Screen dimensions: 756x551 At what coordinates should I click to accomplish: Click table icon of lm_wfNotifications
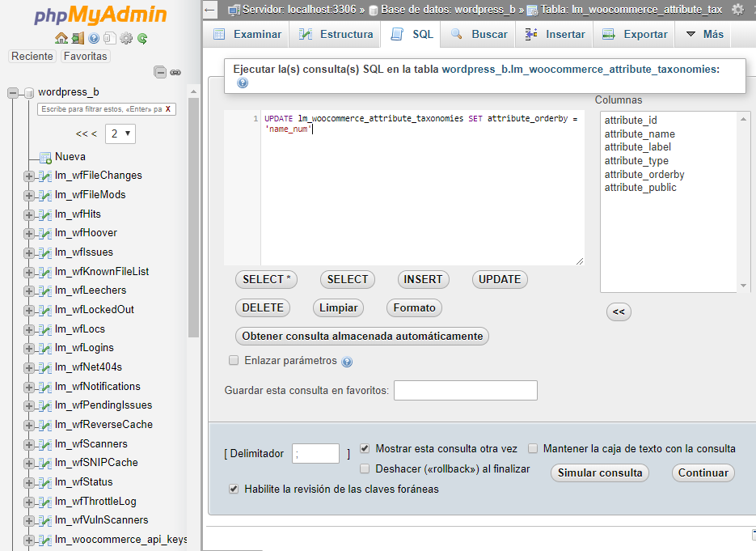[45, 387]
